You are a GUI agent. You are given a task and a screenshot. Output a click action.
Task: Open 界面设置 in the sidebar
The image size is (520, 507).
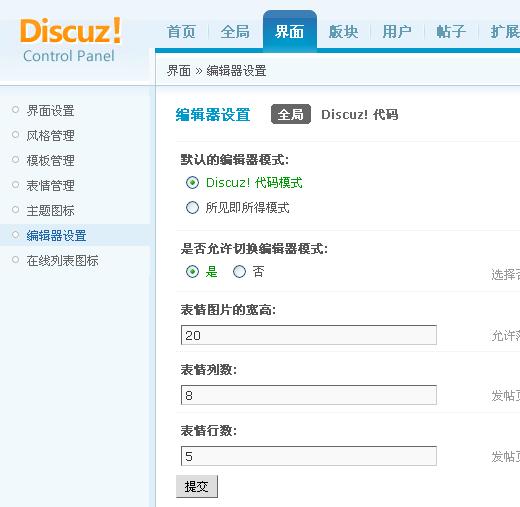pyautogui.click(x=50, y=111)
